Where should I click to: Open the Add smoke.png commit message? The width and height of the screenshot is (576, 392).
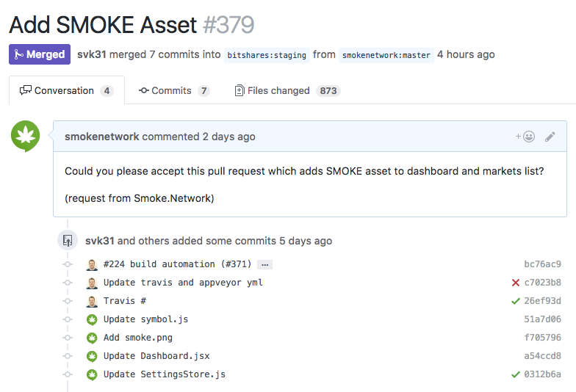pyautogui.click(x=138, y=338)
